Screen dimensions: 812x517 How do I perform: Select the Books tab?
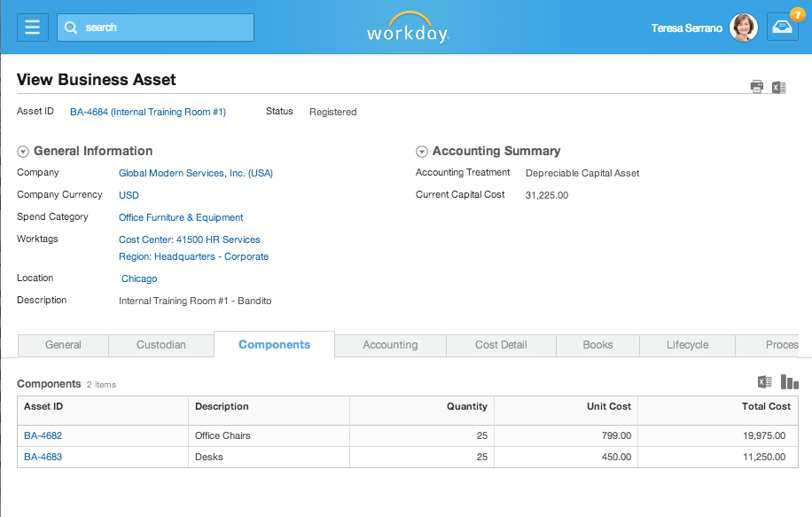pos(597,345)
